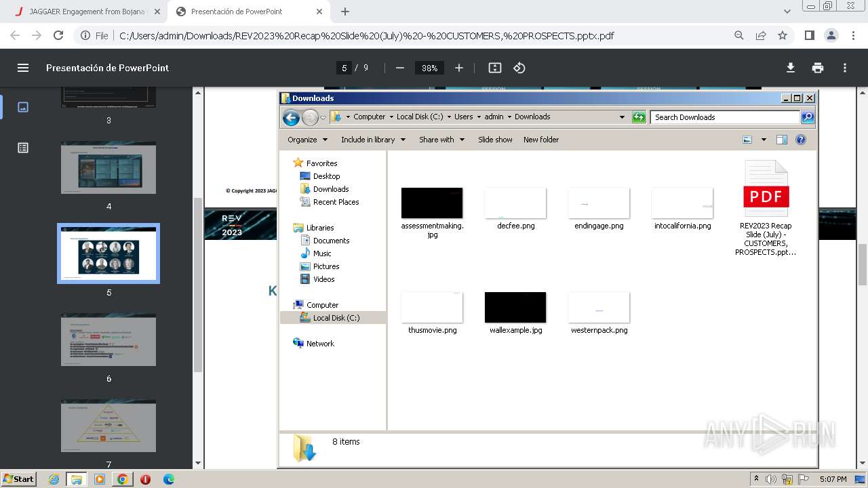
Task: Open Internet Explorer from taskbar
Action: [54, 479]
